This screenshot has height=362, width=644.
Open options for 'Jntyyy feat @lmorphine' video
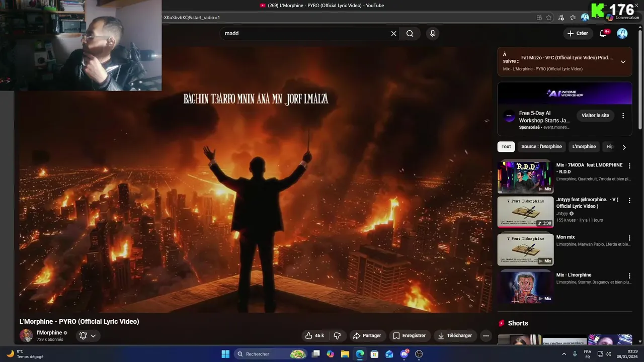(x=629, y=201)
